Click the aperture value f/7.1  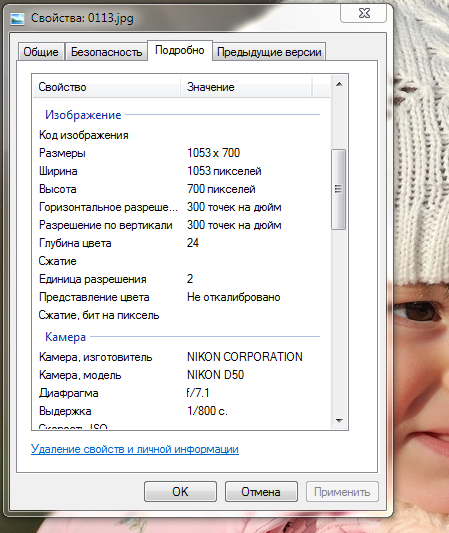pos(198,393)
